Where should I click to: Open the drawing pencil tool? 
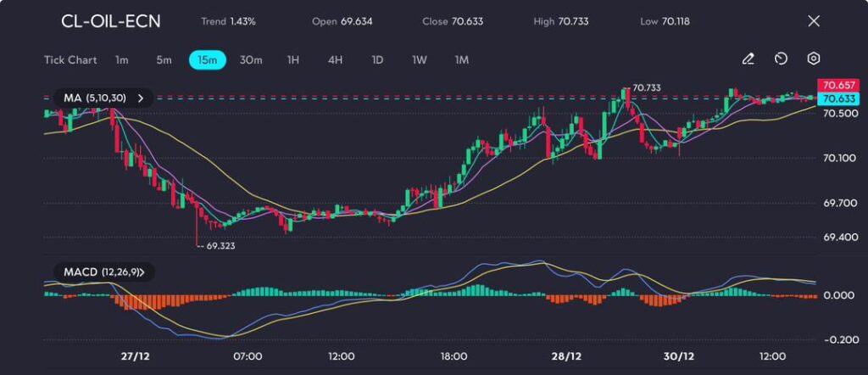748,59
